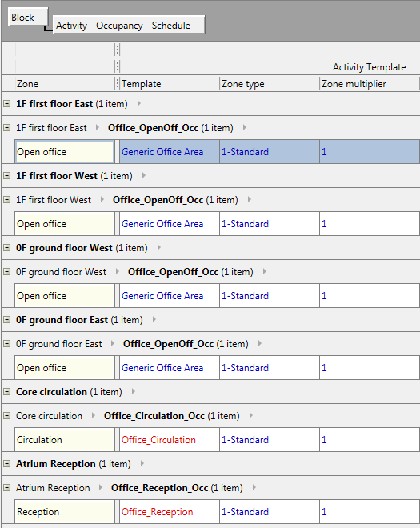Collapse the bold Atrium Reception group
Viewport: 420px width, 528px height.
click(6, 464)
